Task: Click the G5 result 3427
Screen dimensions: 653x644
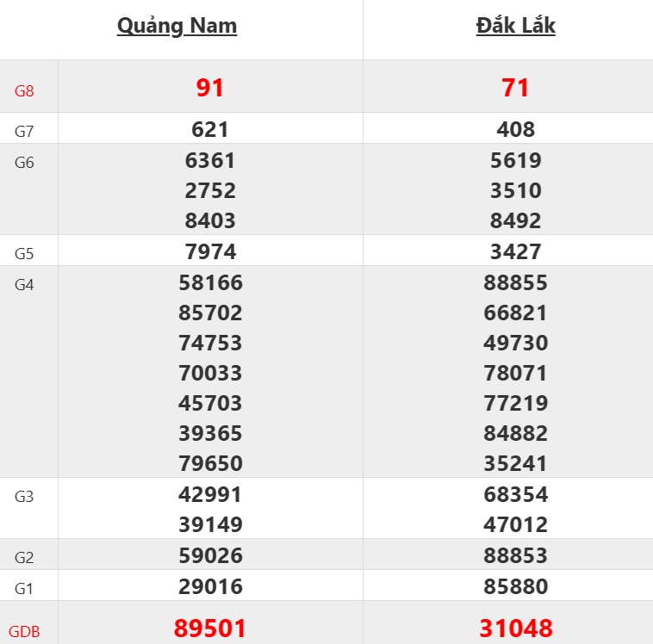Action: click(515, 251)
